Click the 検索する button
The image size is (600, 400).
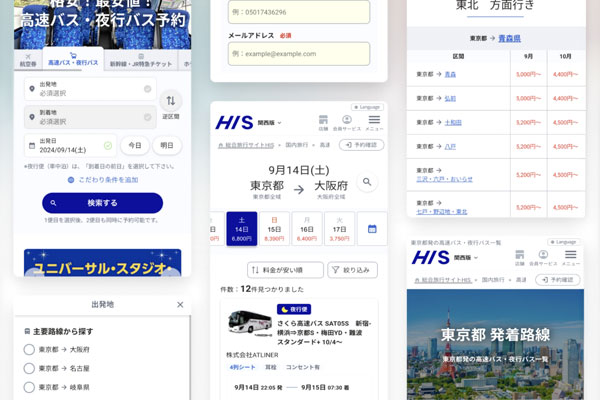[x=103, y=203]
